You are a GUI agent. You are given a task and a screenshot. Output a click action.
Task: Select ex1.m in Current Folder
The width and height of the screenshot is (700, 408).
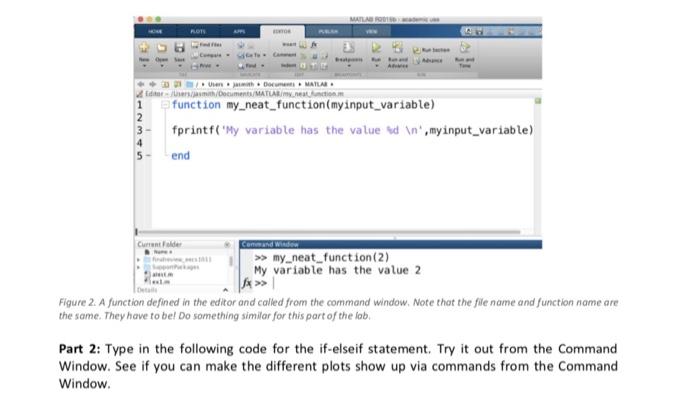[x=158, y=282]
